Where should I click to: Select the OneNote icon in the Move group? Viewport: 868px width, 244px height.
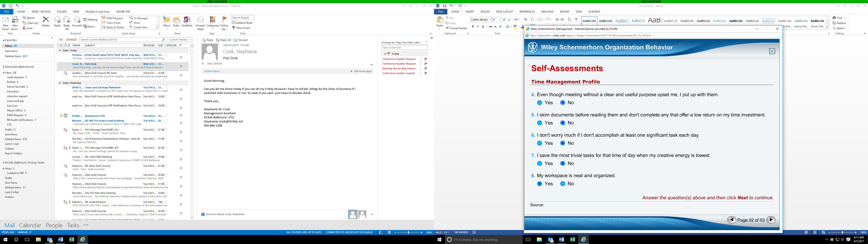(187, 21)
